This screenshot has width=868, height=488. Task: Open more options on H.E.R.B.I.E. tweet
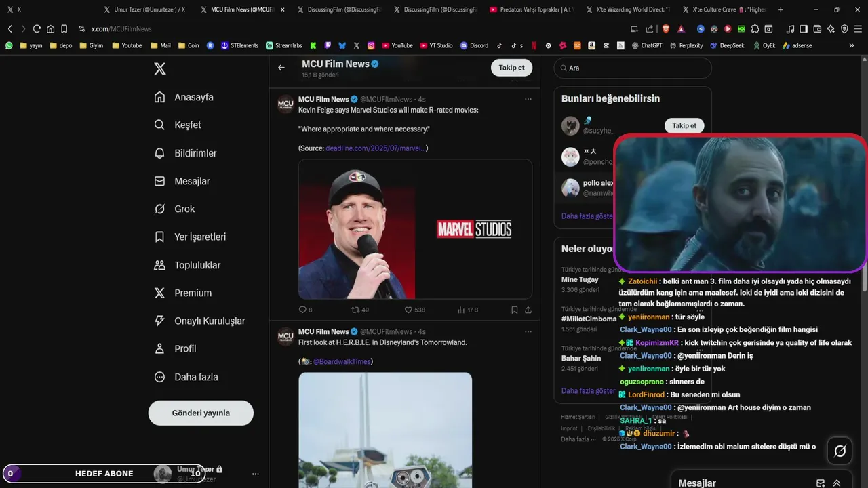[528, 331]
